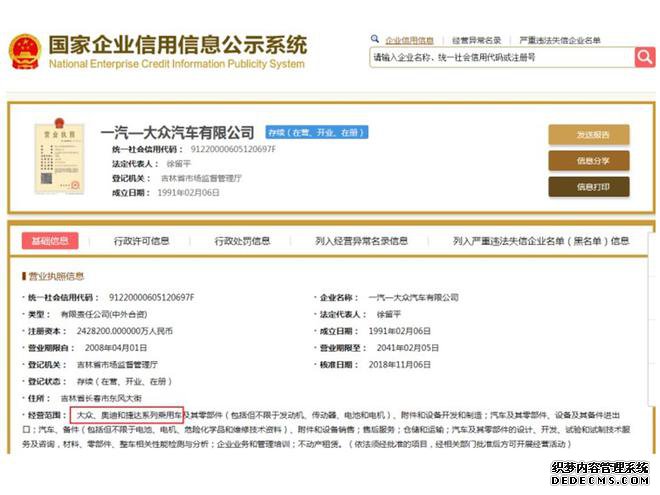Focus the enterprise name search field

coord(502,57)
